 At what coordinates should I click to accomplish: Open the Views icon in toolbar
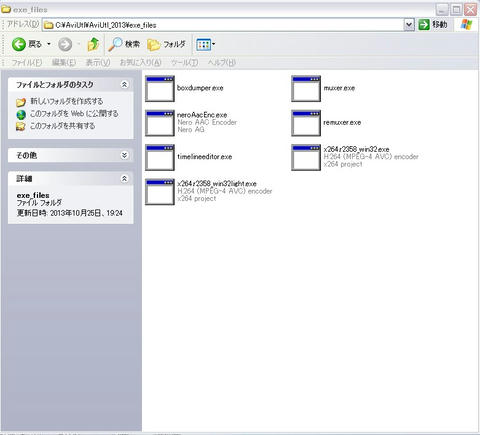click(x=203, y=44)
